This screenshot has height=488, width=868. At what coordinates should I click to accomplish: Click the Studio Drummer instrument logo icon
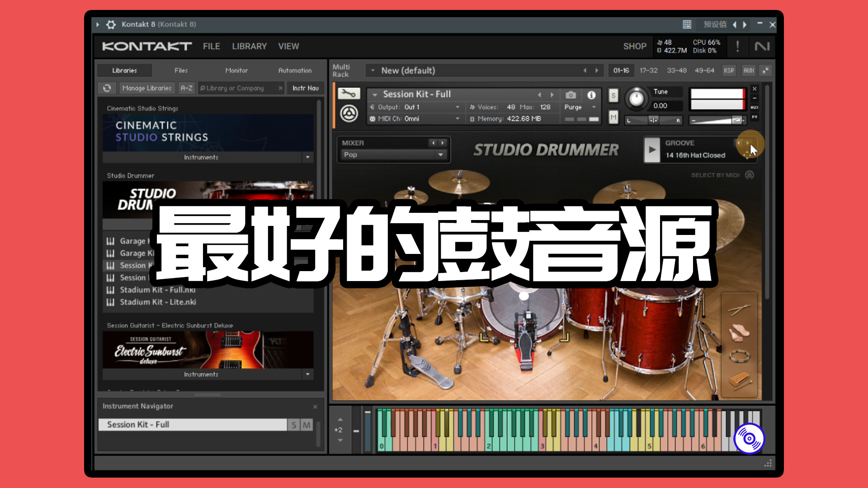349,113
